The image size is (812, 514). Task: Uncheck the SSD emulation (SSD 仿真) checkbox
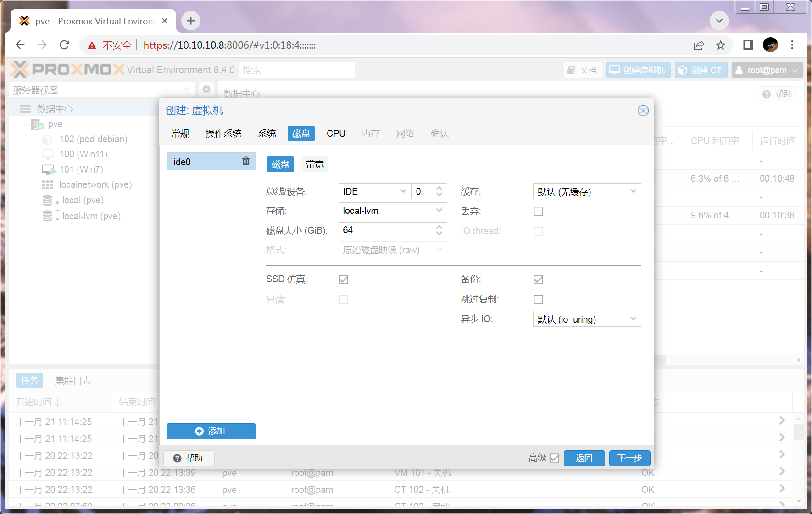coord(344,279)
